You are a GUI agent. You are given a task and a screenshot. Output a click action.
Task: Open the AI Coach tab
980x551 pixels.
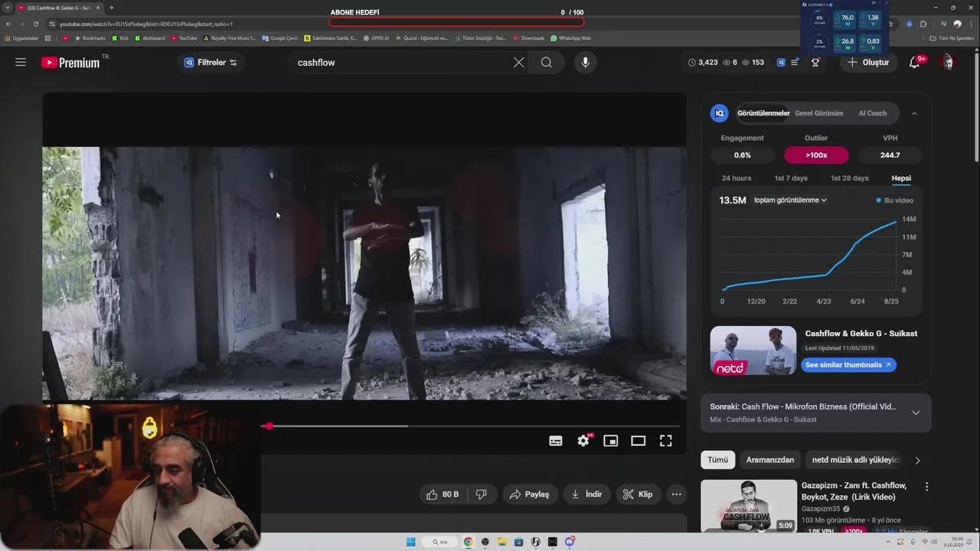(x=872, y=113)
